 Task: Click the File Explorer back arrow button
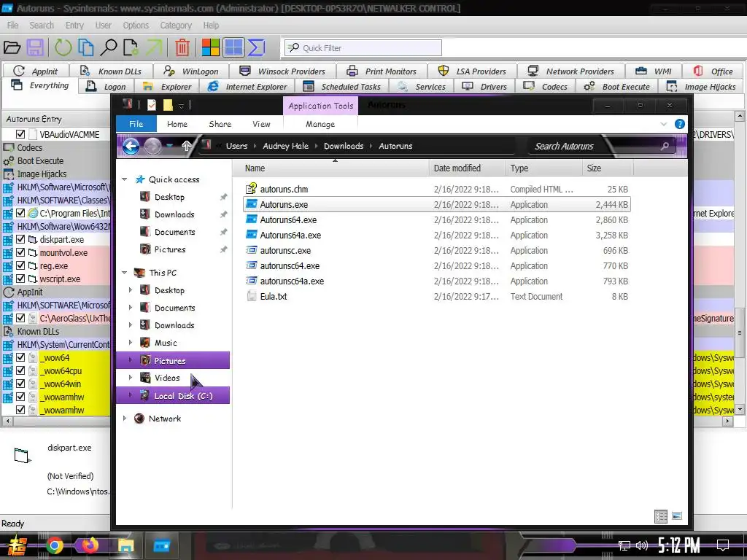131,146
